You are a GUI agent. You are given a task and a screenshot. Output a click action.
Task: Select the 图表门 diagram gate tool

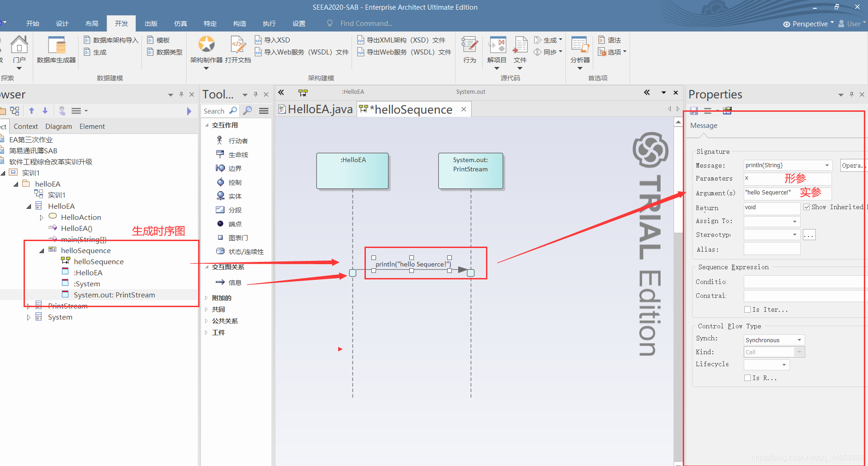[232, 237]
